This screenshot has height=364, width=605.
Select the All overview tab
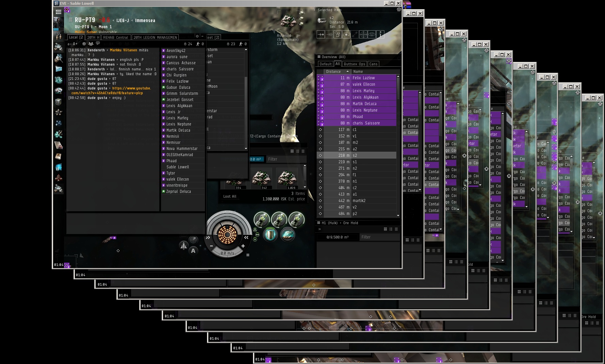(x=338, y=64)
